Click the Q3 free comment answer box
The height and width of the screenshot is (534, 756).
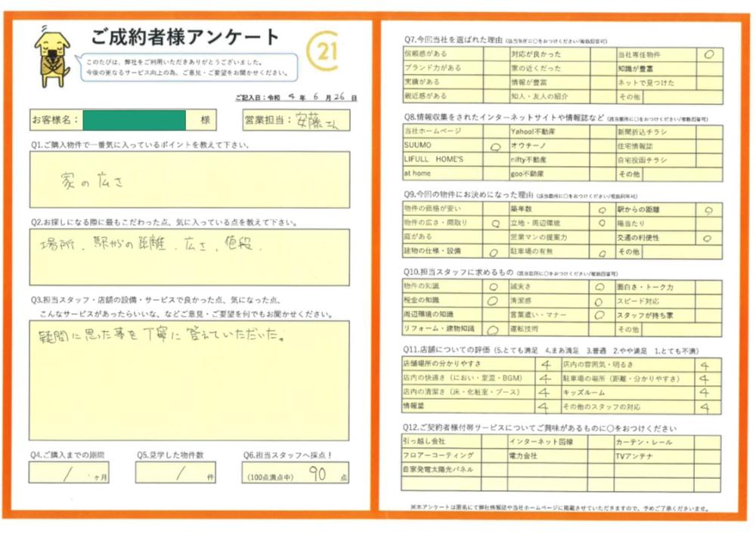[x=189, y=381]
